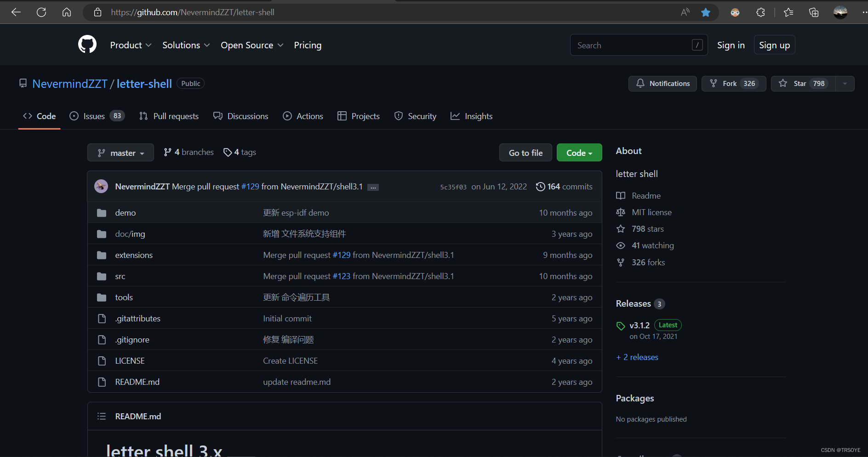This screenshot has height=457, width=868.
Task: Open the Security tab
Action: [x=415, y=116]
